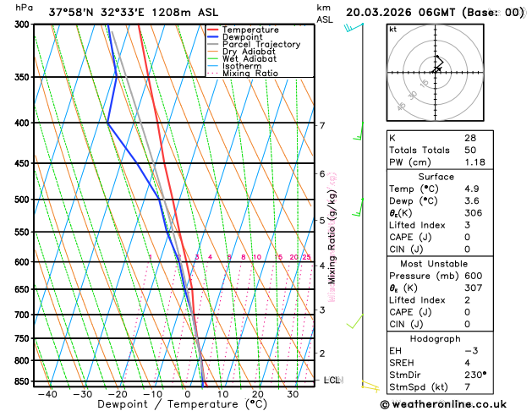This screenshot has width=532, height=411.
Task: Click the Most Unstable section header
Action: pyautogui.click(x=436, y=264)
